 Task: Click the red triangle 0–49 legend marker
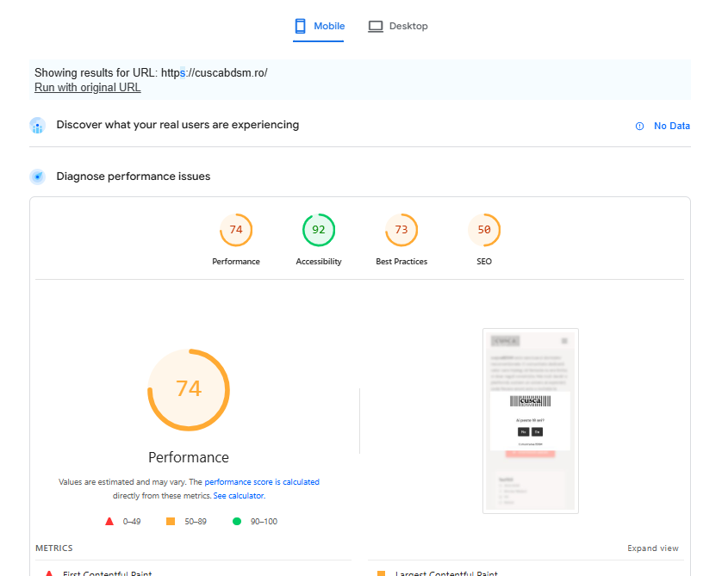click(x=109, y=522)
